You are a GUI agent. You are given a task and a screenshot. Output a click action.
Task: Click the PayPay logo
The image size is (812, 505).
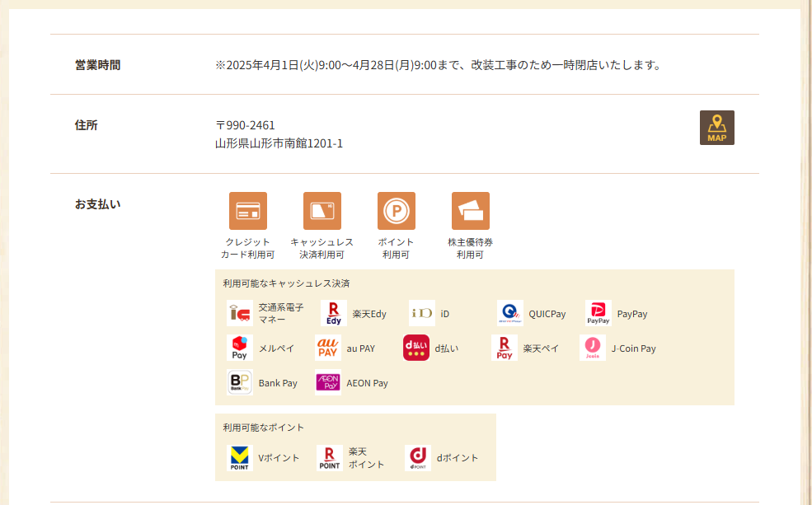click(x=598, y=313)
